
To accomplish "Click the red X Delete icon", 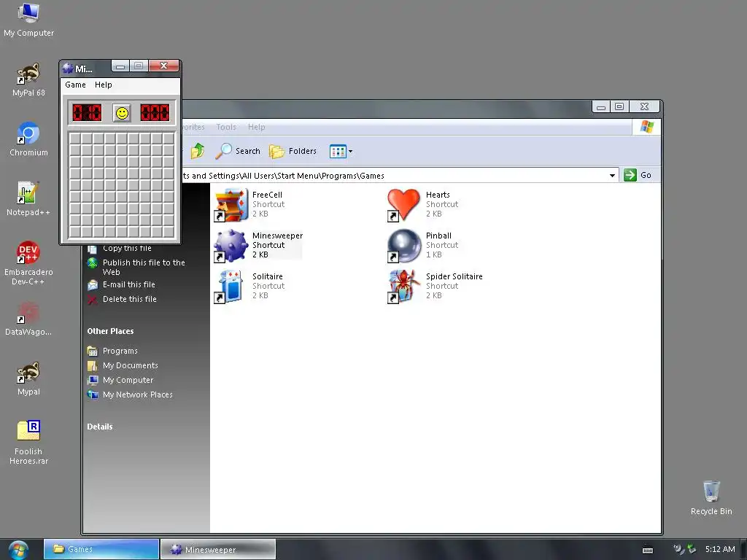I will (93, 300).
